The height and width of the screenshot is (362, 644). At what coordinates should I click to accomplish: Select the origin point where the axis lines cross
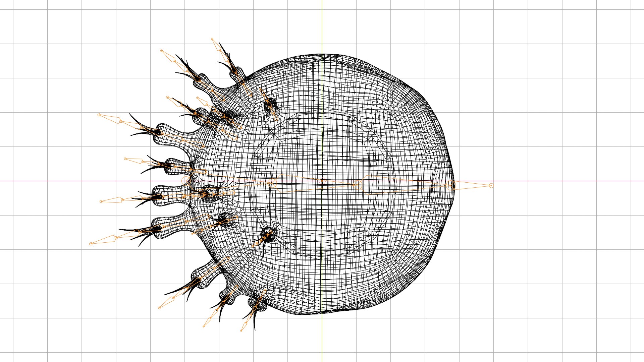[322, 181]
